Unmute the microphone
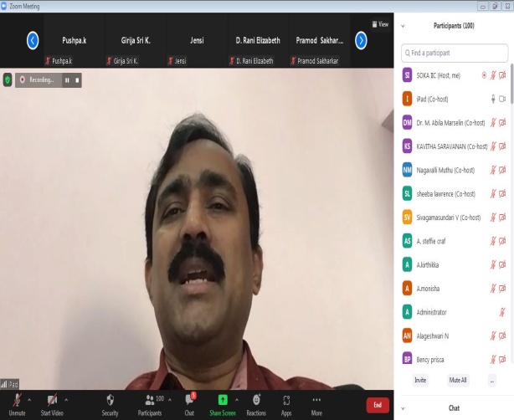Screen dimensions: 514x420 click(17, 400)
